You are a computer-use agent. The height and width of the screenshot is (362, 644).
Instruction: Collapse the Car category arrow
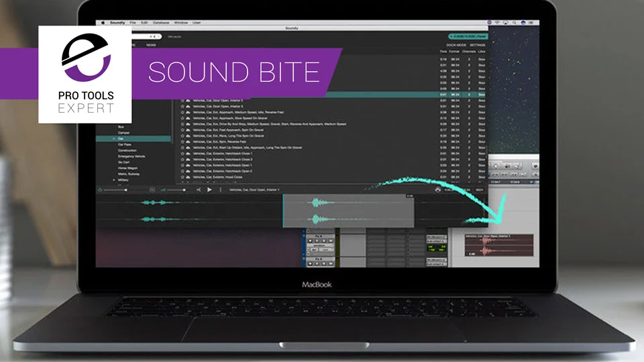(114, 139)
